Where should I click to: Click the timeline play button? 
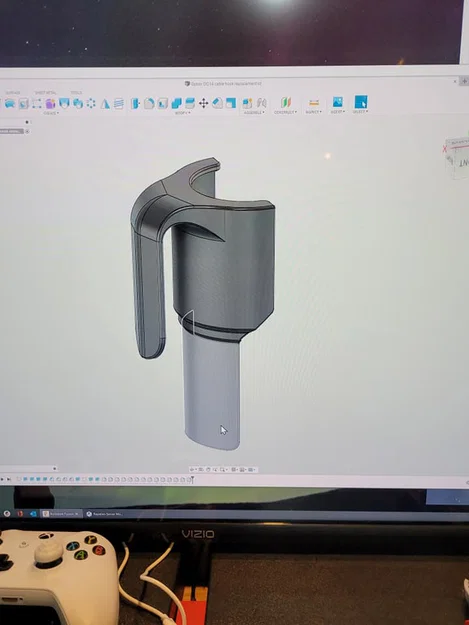coord(2,480)
